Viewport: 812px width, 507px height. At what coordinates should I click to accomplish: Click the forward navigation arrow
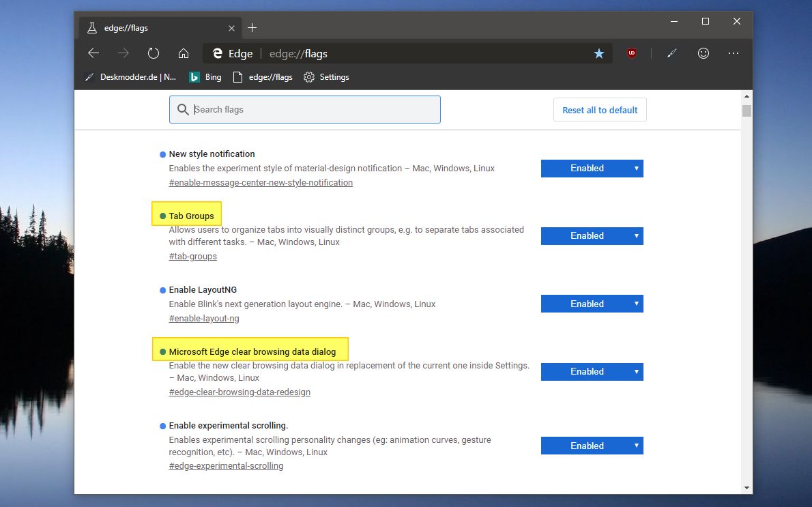pos(124,53)
